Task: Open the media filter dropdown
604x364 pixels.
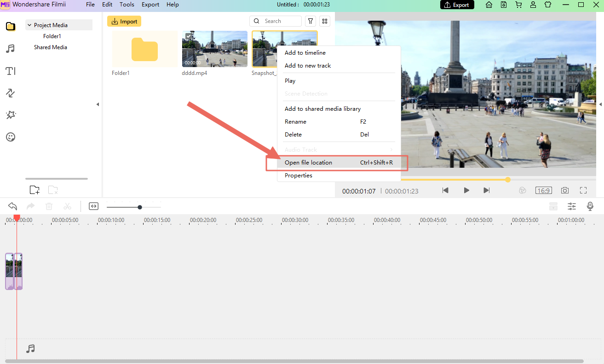Action: (311, 21)
